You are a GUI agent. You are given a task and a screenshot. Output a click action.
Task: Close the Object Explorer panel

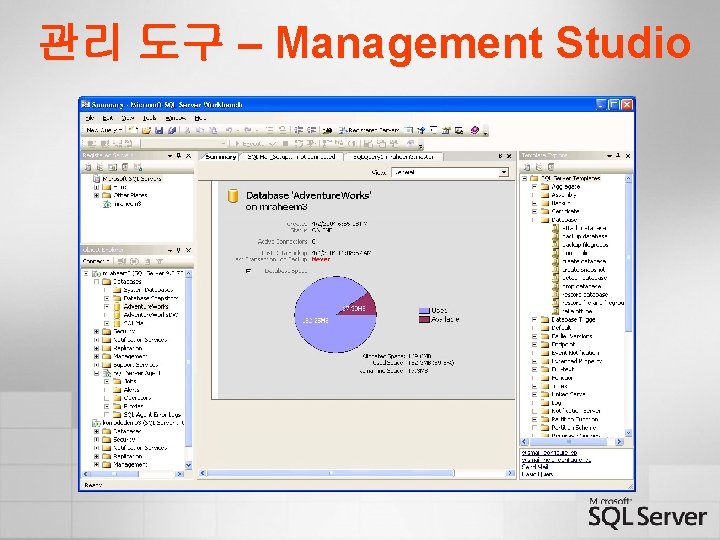[x=188, y=250]
